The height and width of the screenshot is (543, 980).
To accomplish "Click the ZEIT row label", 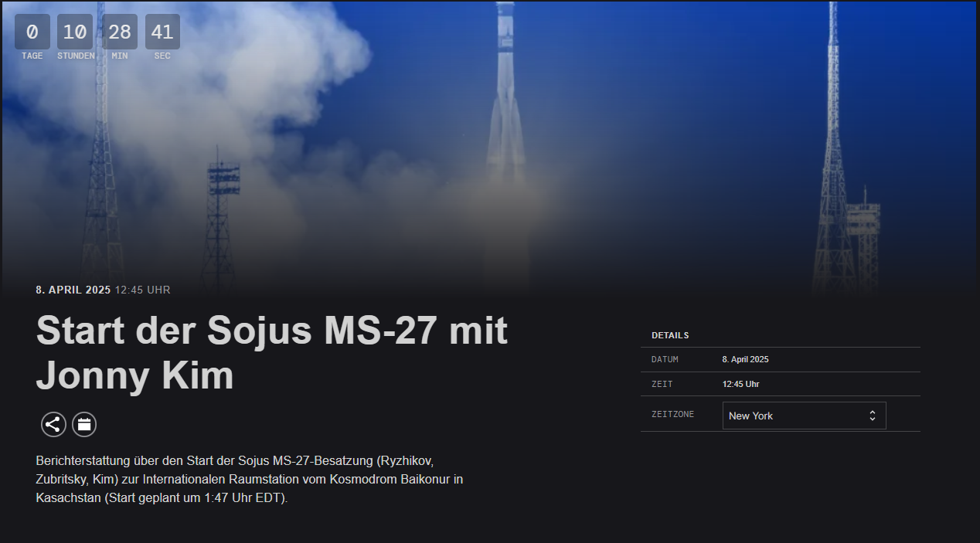I will click(662, 384).
